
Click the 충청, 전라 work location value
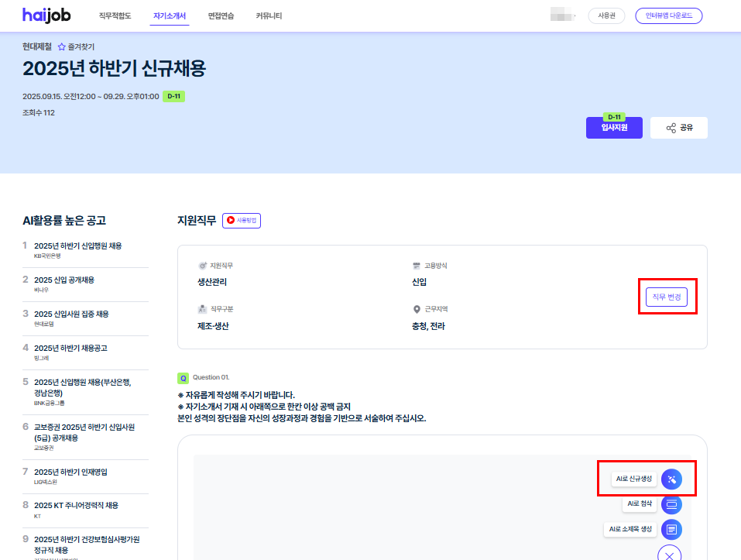click(x=429, y=326)
